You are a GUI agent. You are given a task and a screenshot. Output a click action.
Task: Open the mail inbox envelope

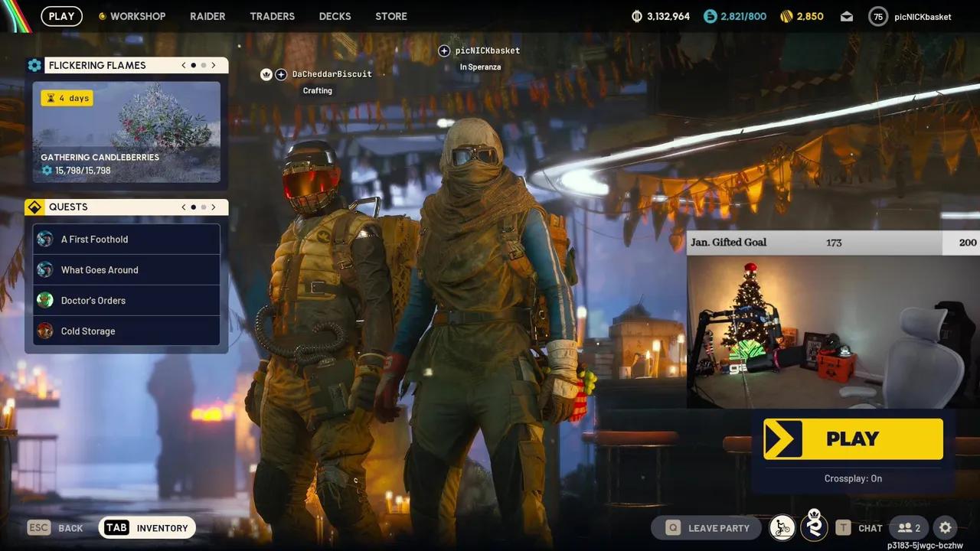(x=846, y=15)
